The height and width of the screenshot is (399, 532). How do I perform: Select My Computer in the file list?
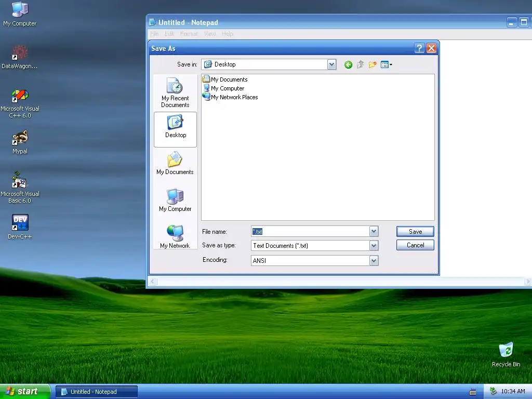(x=223, y=88)
